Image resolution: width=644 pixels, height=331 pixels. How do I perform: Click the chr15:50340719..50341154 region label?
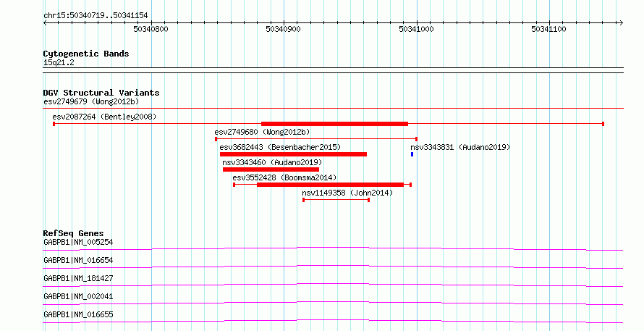[96, 16]
